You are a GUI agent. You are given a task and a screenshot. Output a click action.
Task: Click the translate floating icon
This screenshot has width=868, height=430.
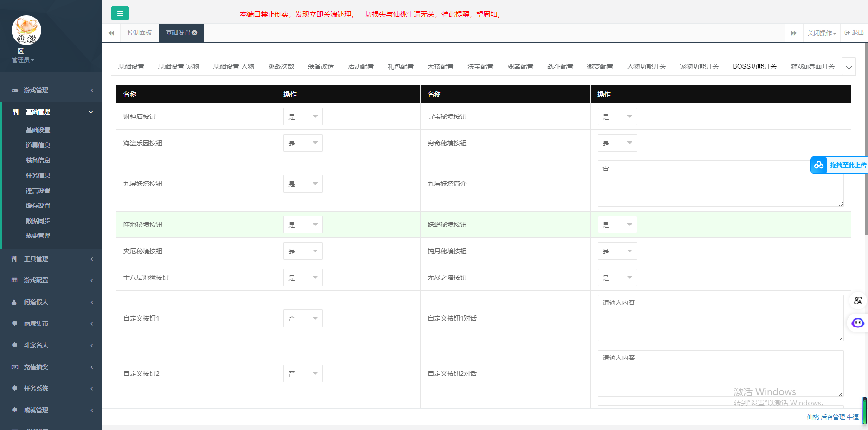click(858, 301)
